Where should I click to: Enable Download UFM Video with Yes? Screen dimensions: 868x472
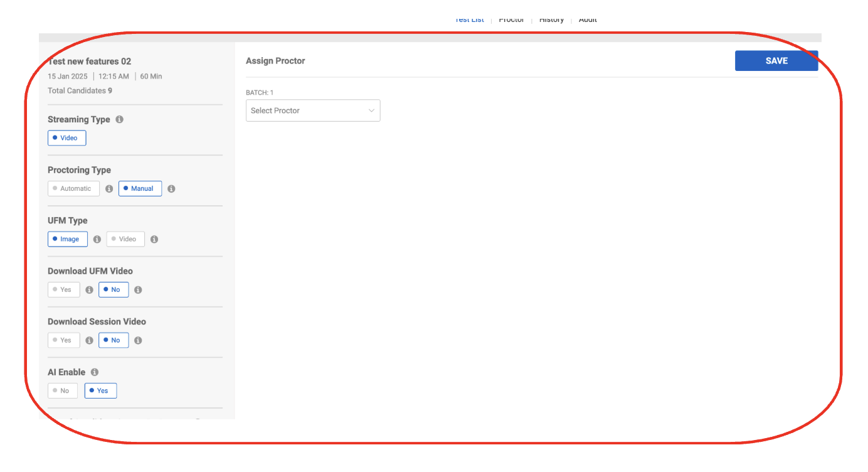pyautogui.click(x=64, y=290)
